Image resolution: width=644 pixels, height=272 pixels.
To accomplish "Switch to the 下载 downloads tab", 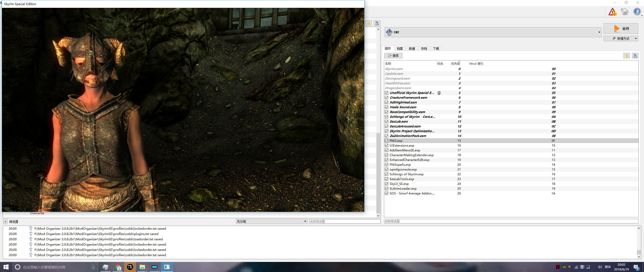I will coord(436,49).
